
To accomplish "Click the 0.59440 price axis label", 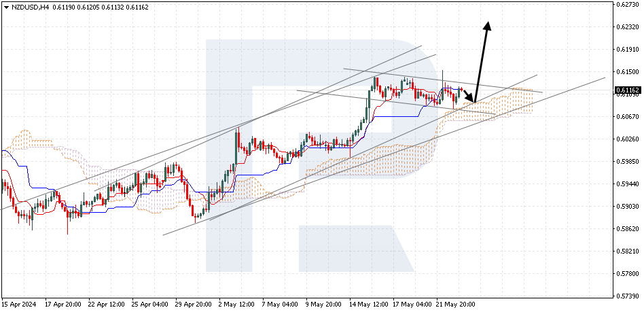I will [x=628, y=184].
